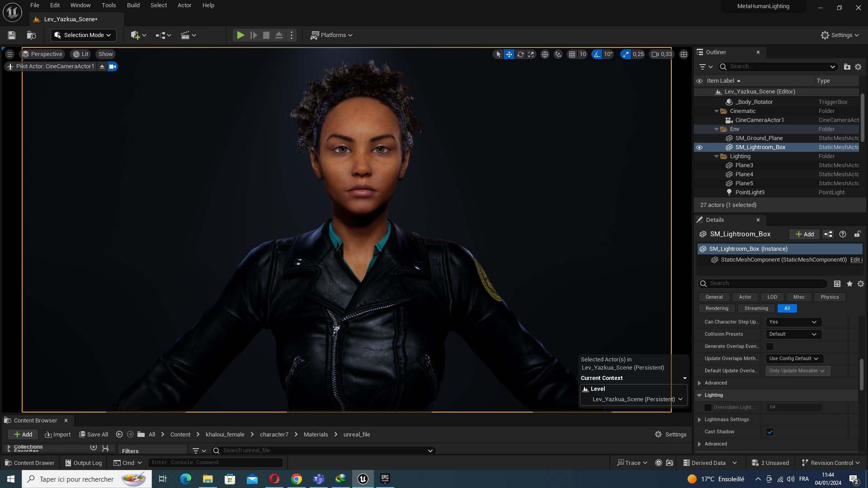This screenshot has width=868, height=488.
Task: Click Add component button in Details
Action: (x=805, y=234)
